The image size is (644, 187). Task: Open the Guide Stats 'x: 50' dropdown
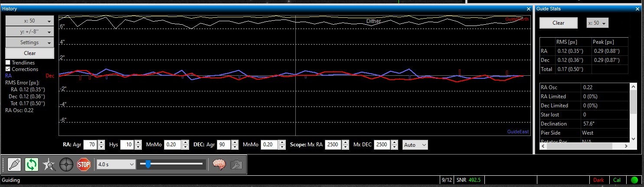(x=597, y=23)
